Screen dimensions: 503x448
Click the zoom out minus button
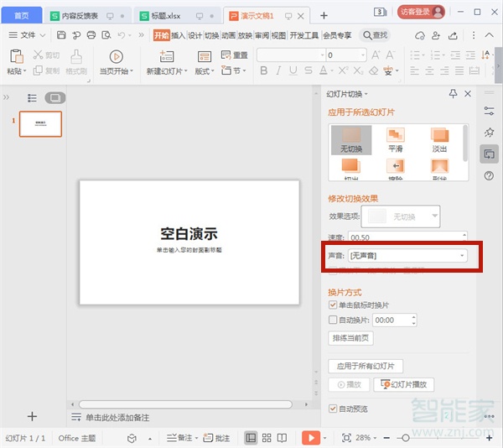[x=386, y=438]
